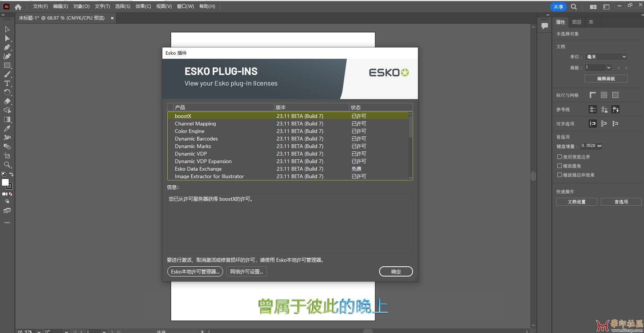This screenshot has height=333, width=644.
Task: Swap fill and stroke colors
Action: click(11, 174)
